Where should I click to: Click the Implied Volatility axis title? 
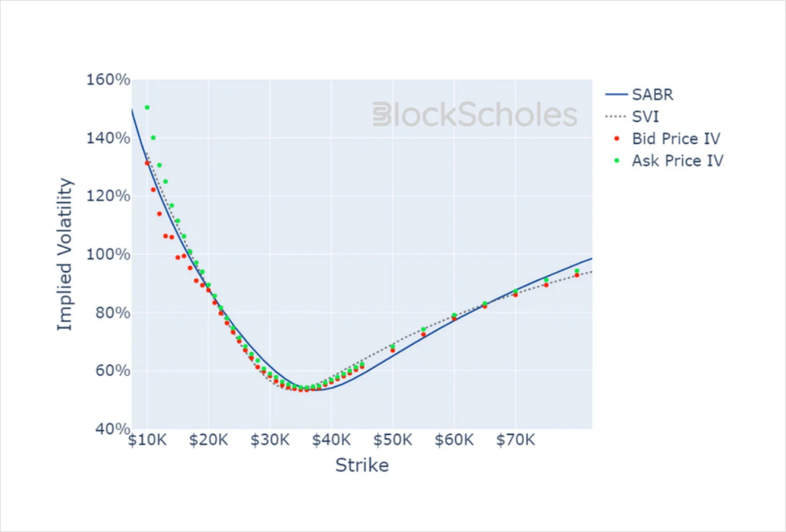(x=65, y=254)
